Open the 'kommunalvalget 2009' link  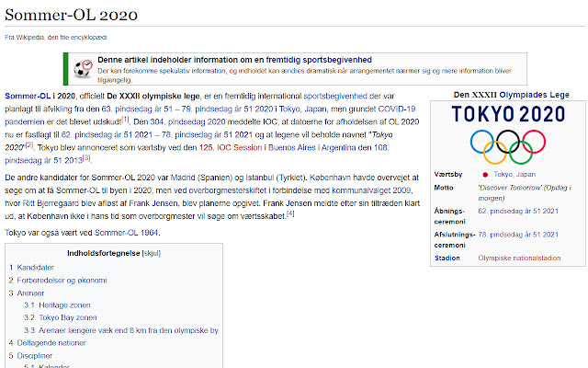371,190
